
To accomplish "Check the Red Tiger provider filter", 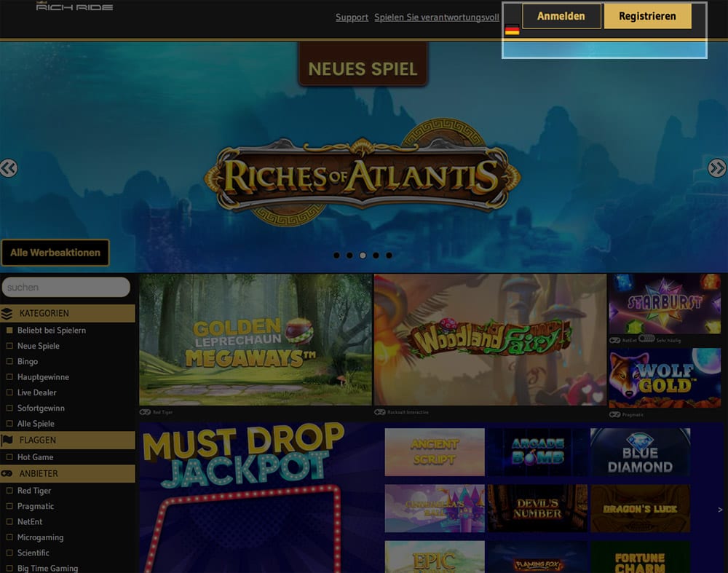I will (9, 490).
